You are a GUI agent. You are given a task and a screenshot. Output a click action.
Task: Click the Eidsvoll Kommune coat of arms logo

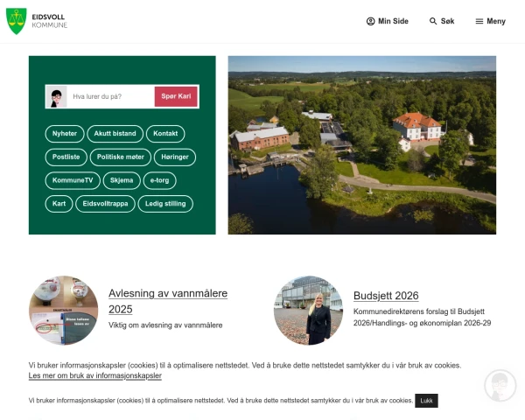(x=17, y=21)
